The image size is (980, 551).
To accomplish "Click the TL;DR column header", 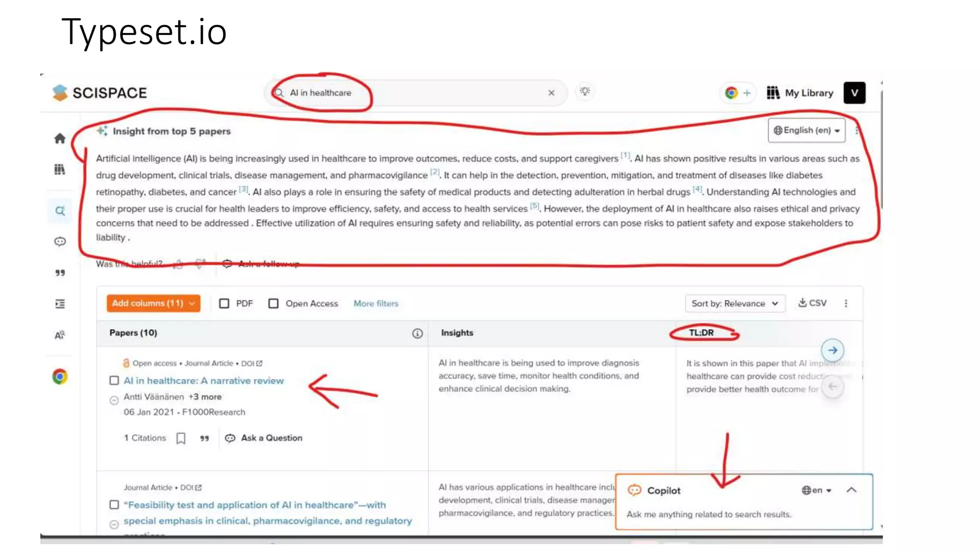I will 701,333.
